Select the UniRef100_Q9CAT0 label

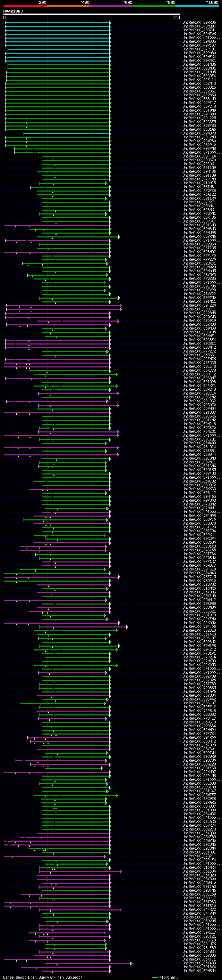pyautogui.click(x=199, y=405)
